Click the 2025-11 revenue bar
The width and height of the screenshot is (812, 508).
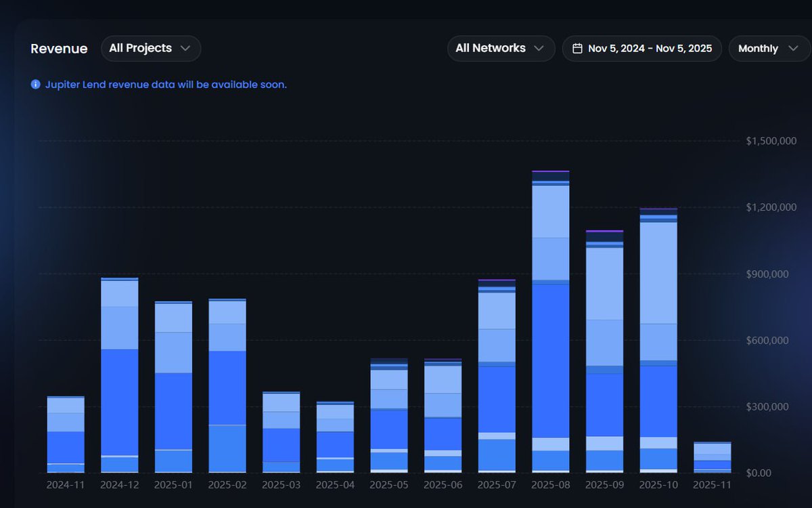tap(713, 457)
